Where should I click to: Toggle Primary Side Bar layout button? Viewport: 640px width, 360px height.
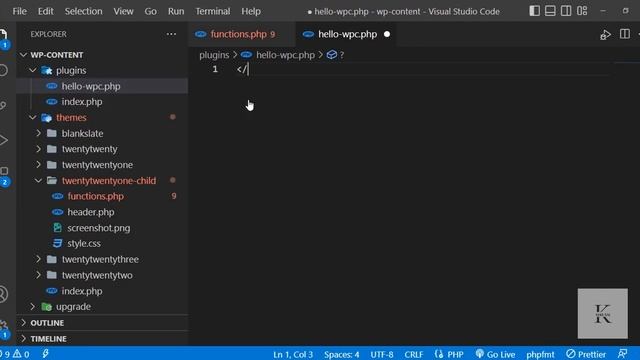tap(534, 11)
